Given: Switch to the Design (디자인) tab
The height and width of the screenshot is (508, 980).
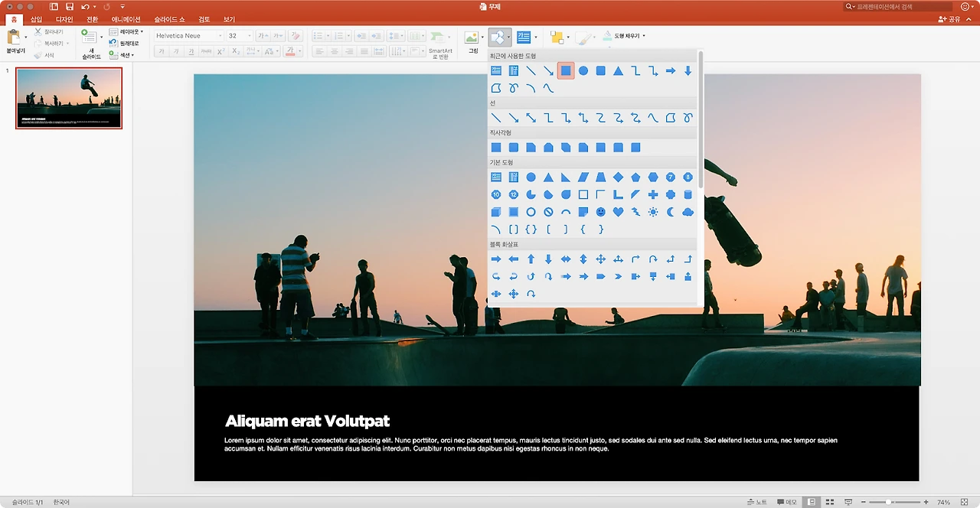Looking at the screenshot, I should point(64,19).
